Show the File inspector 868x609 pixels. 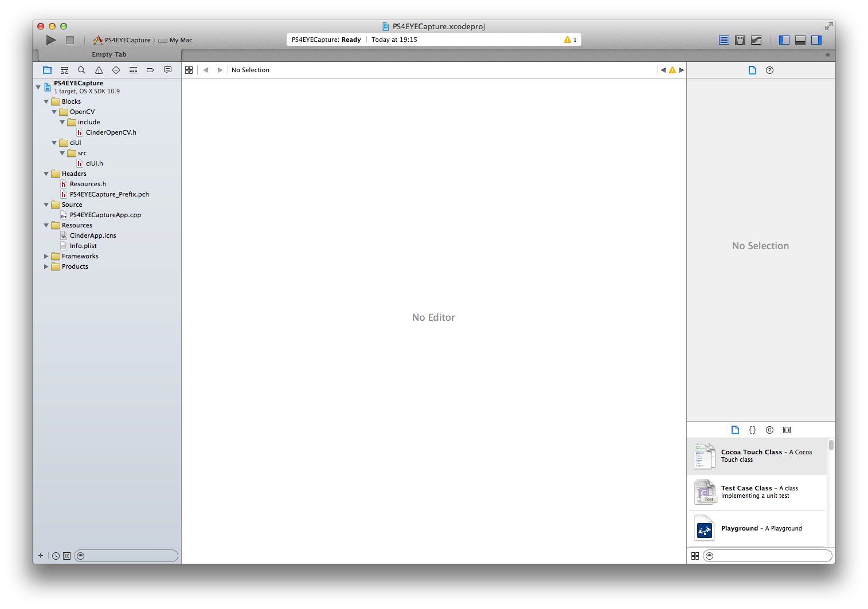752,70
